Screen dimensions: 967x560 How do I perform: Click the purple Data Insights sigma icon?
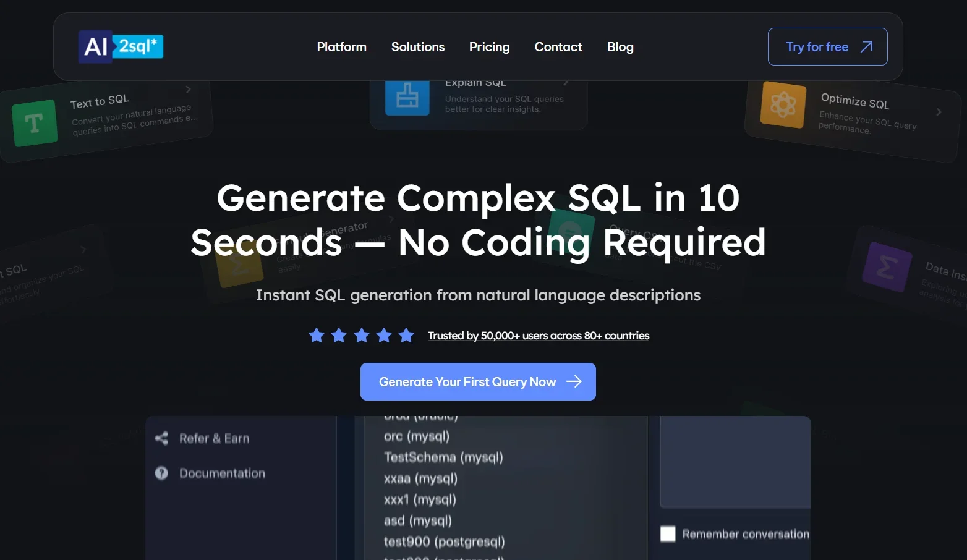coord(887,267)
